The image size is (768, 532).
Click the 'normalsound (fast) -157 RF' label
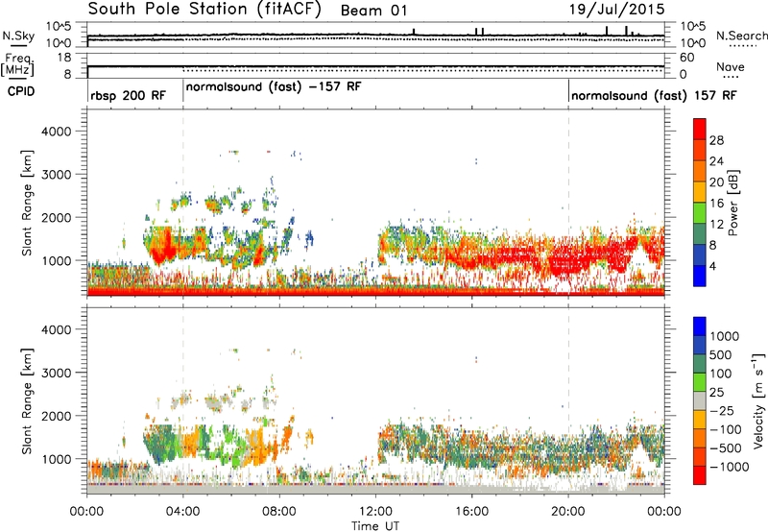(x=274, y=87)
